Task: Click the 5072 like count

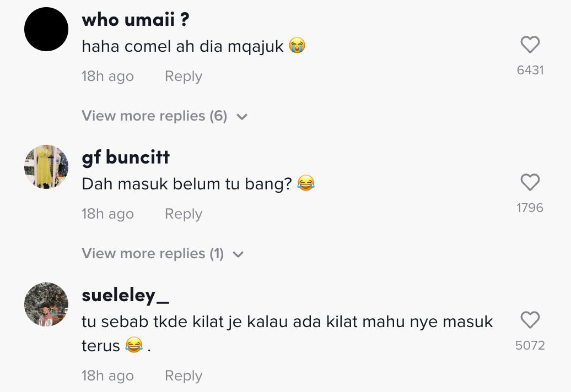Action: point(530,345)
